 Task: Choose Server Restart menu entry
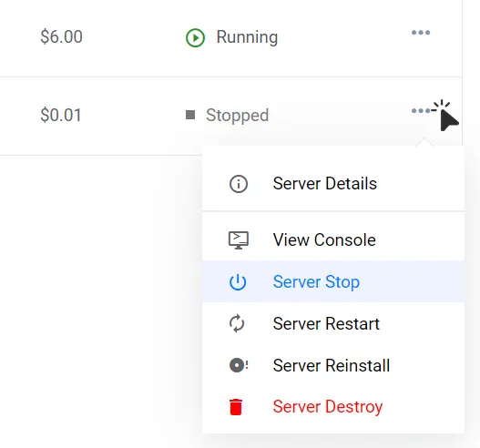coord(333,323)
